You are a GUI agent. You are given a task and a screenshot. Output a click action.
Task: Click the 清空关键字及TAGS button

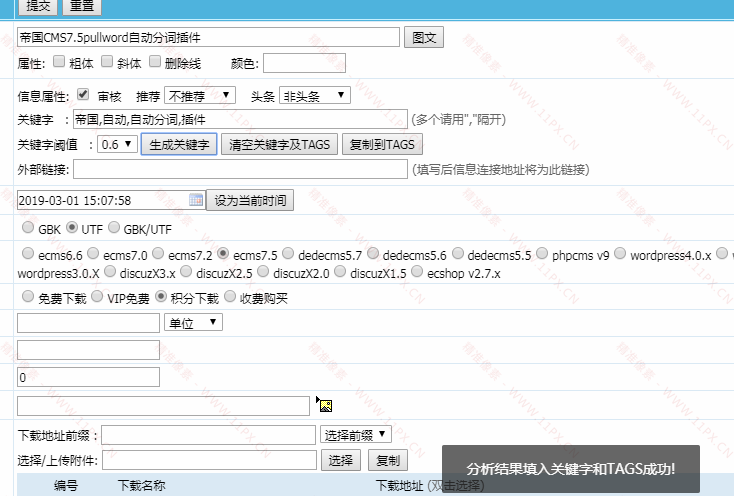click(x=279, y=144)
